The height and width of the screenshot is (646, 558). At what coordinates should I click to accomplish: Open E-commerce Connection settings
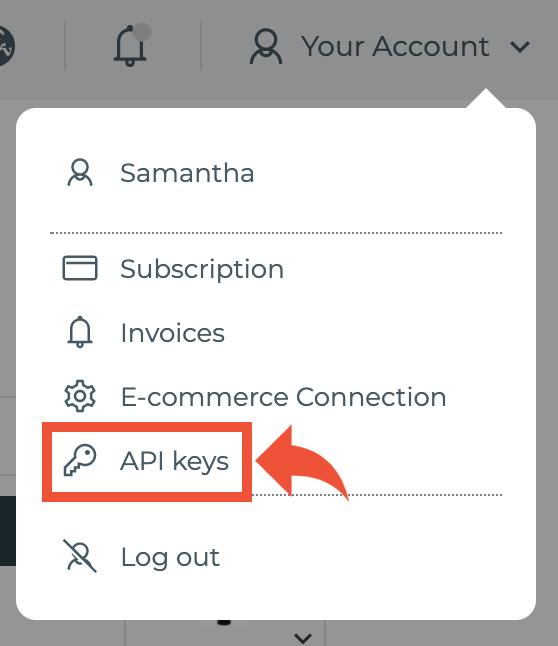(x=276, y=397)
